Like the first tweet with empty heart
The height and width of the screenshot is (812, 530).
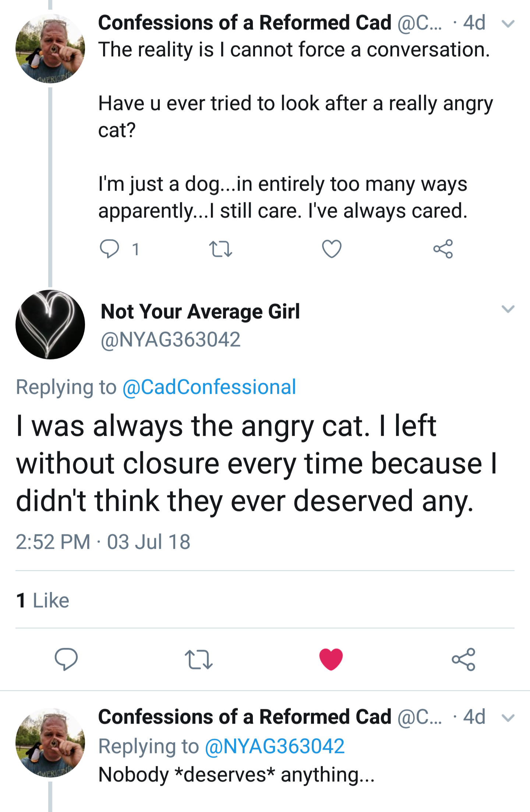(x=332, y=249)
